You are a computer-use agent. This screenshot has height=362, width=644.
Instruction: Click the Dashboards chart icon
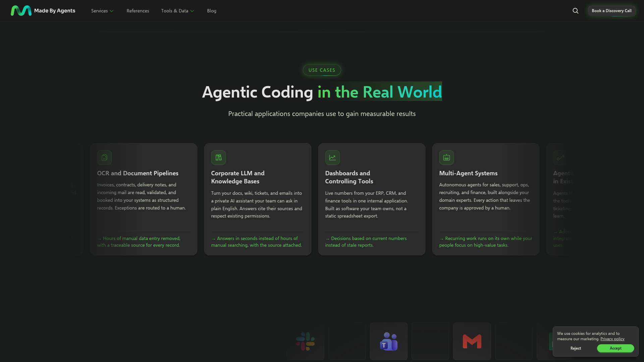(332, 158)
